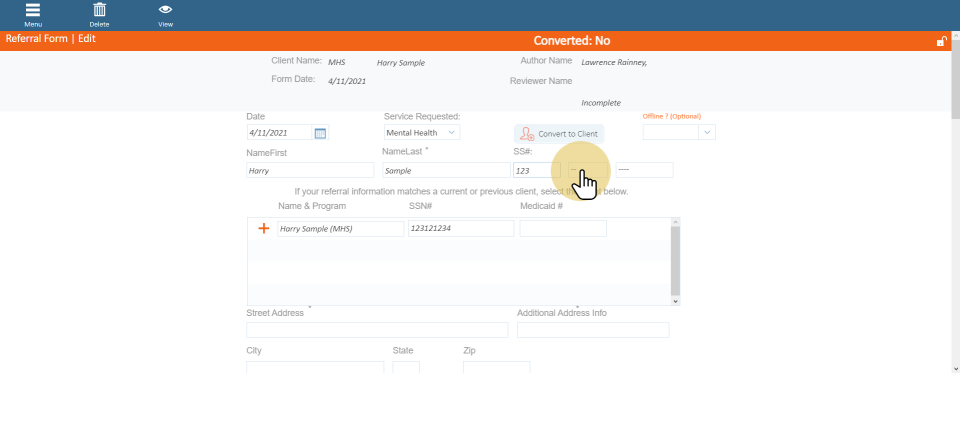
Task: Click the Medicaid # field in match list
Action: [x=563, y=229]
